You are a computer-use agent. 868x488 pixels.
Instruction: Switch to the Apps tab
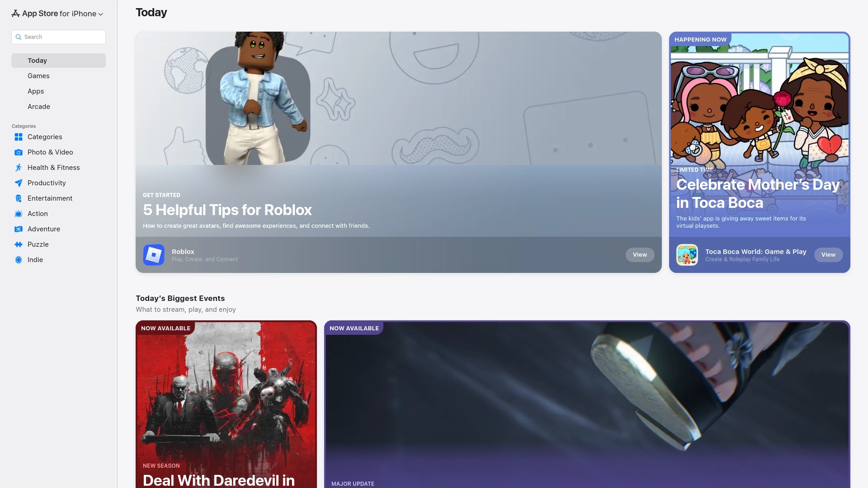coord(58,91)
